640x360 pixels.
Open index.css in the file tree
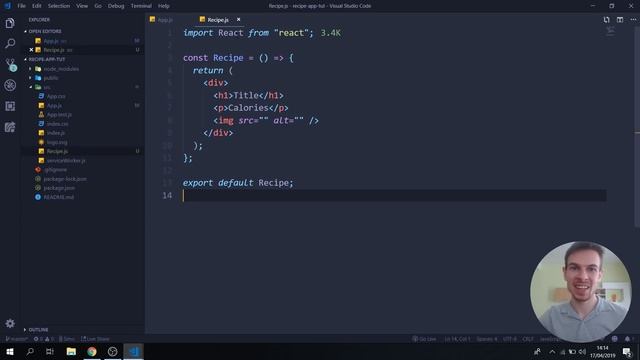(58, 124)
